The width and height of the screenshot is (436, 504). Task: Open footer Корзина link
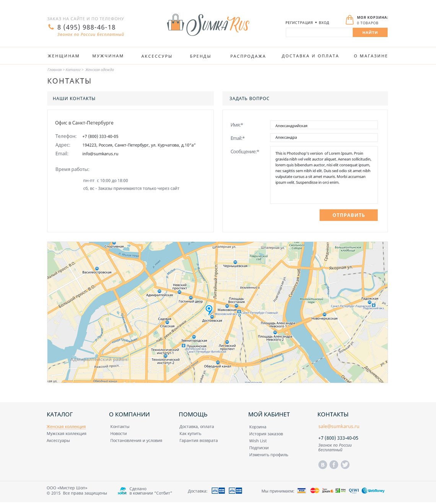(x=258, y=427)
